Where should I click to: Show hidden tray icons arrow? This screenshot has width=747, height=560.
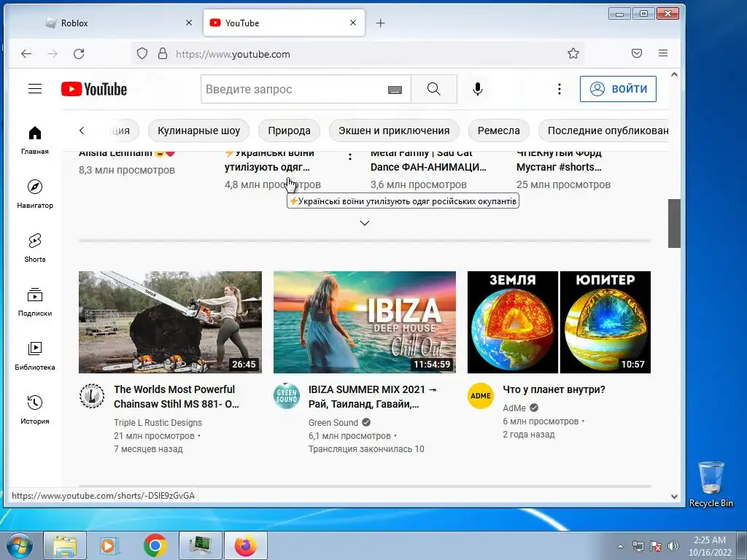620,546
